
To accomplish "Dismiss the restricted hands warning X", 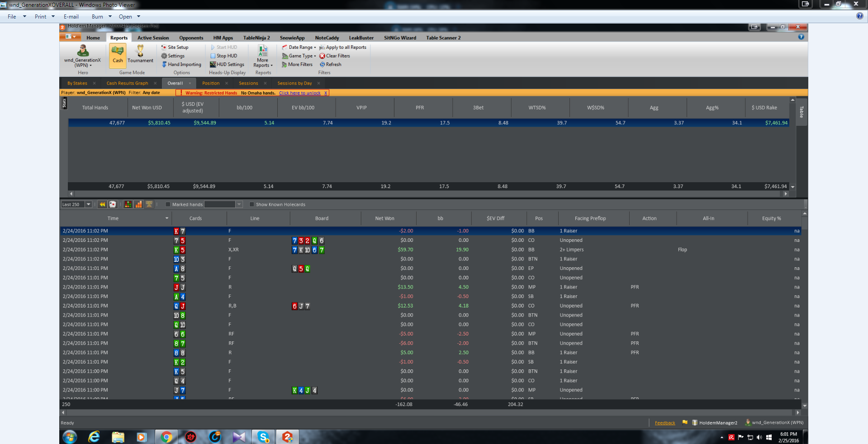I will click(326, 93).
